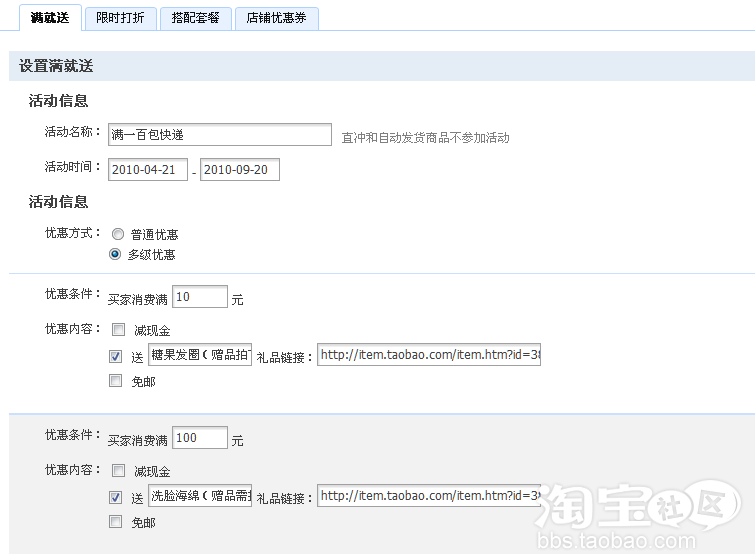Click the 活动名称 field containing 满一百包快递
755x554 pixels.
(x=219, y=135)
